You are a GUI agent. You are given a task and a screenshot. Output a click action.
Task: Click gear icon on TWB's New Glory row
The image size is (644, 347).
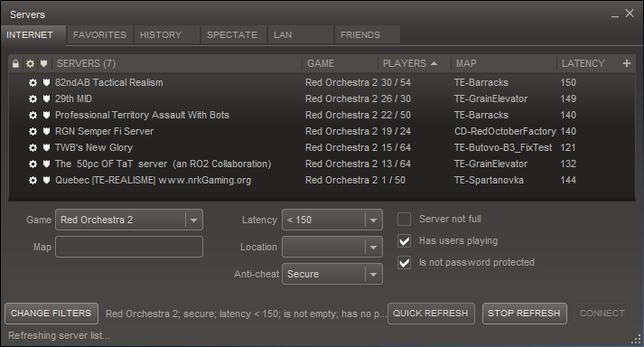[33, 147]
